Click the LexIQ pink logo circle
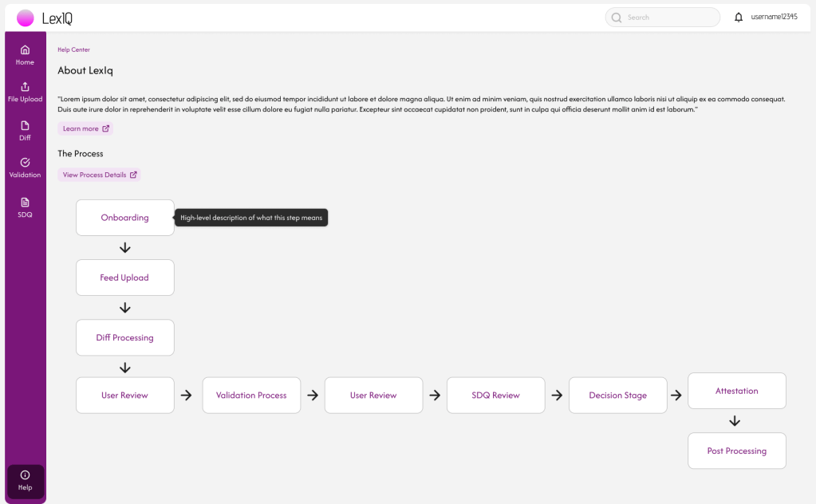816x504 pixels. [26, 18]
